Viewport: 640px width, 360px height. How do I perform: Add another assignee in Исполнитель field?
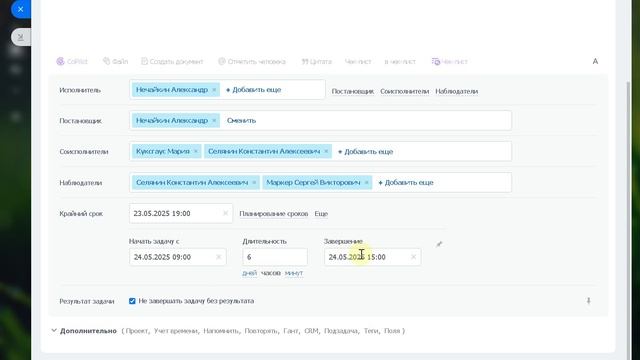[253, 90]
